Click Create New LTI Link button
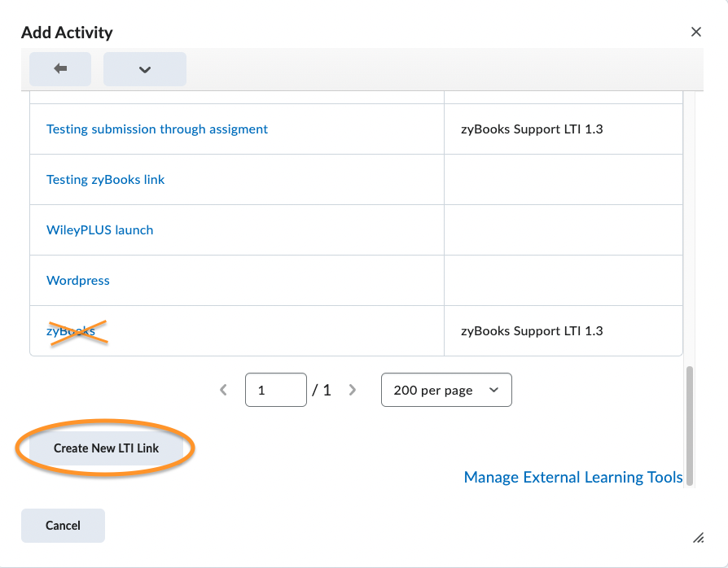Image resolution: width=728 pixels, height=568 pixels. tap(107, 448)
